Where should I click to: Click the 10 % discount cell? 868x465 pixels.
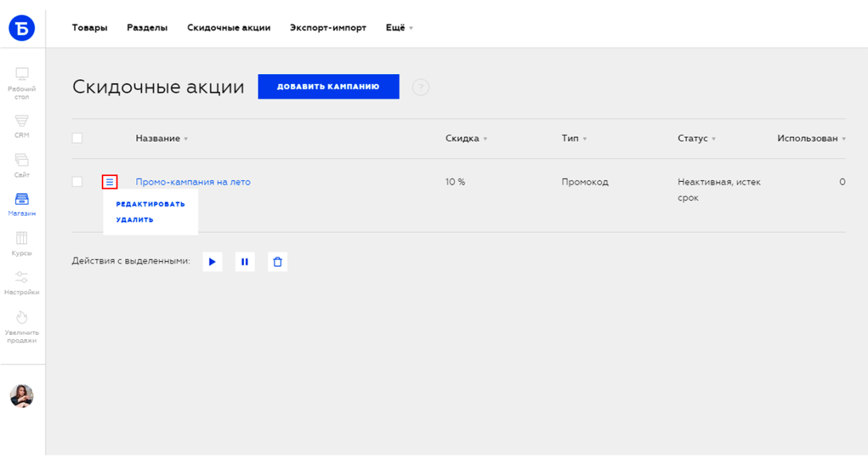point(455,182)
